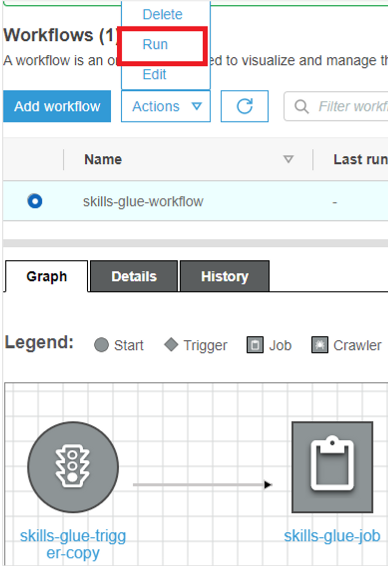This screenshot has width=388, height=570.
Task: Choose Run from the Actions menu
Action: point(155,44)
